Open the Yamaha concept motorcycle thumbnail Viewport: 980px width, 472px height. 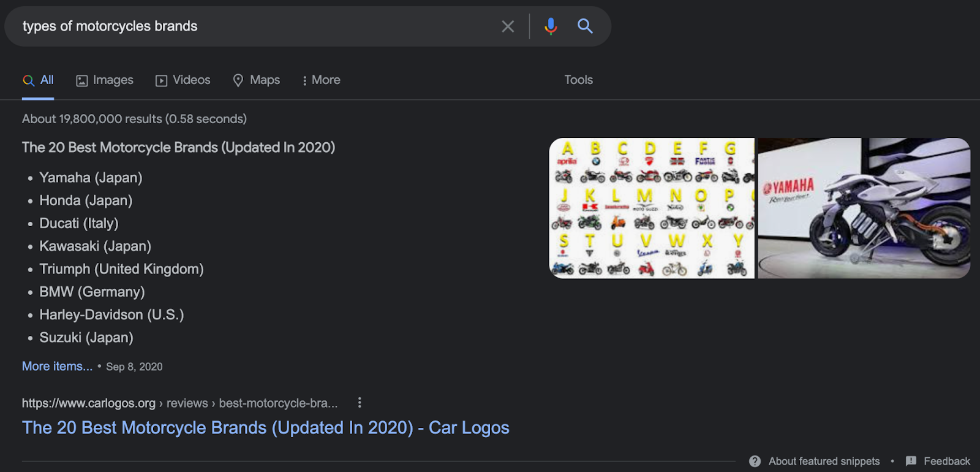864,208
